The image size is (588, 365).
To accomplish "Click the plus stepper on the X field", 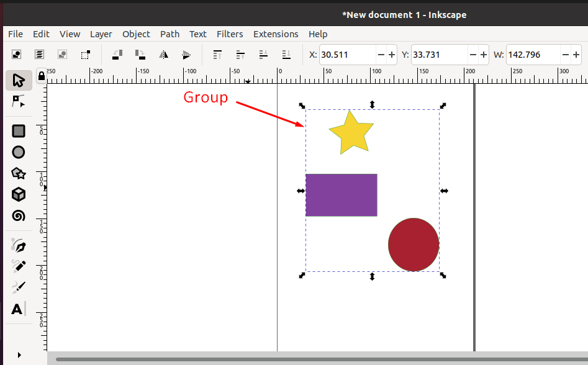I will (392, 55).
